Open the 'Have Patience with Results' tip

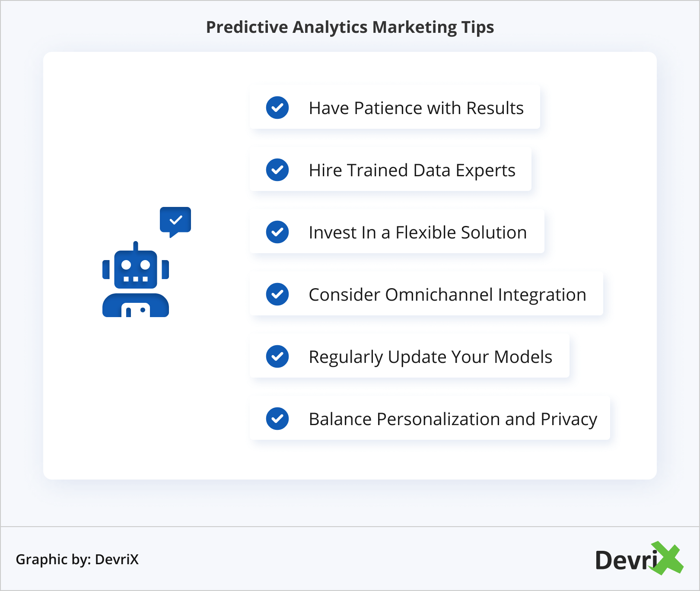[x=416, y=108]
